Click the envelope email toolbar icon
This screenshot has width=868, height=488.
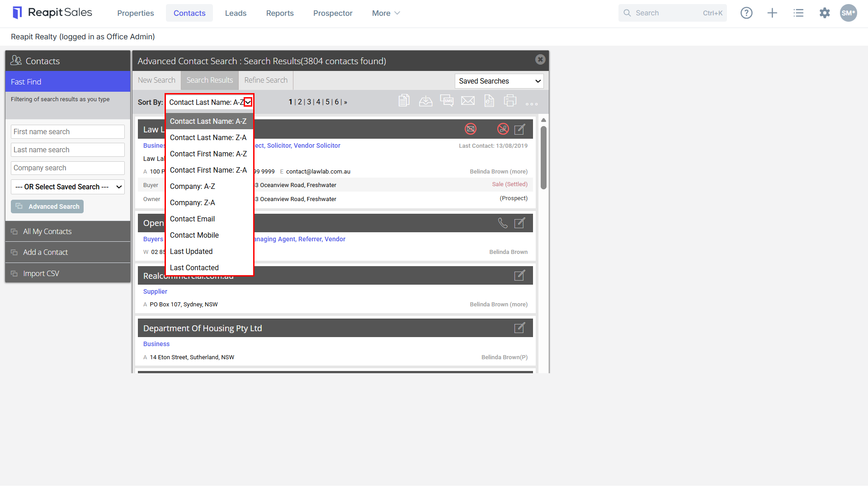pos(468,101)
